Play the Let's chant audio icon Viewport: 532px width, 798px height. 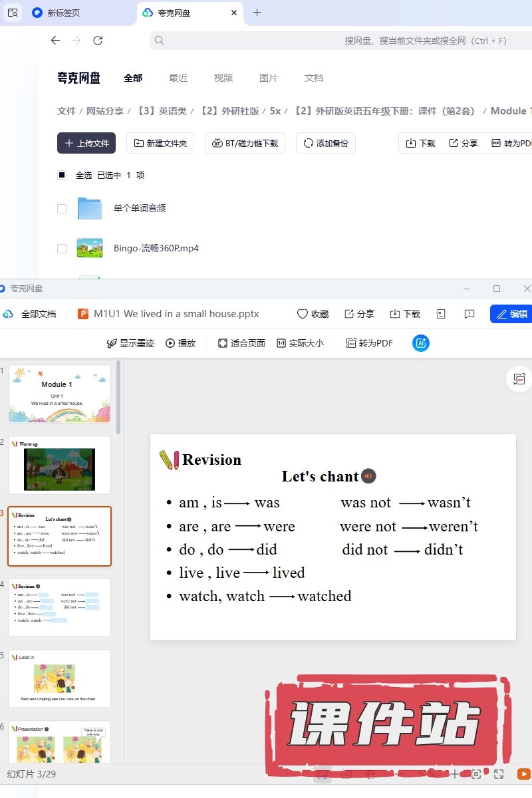[368, 476]
